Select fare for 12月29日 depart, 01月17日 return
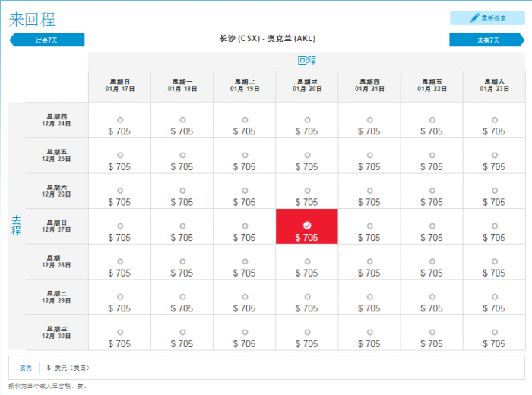 [x=120, y=297]
